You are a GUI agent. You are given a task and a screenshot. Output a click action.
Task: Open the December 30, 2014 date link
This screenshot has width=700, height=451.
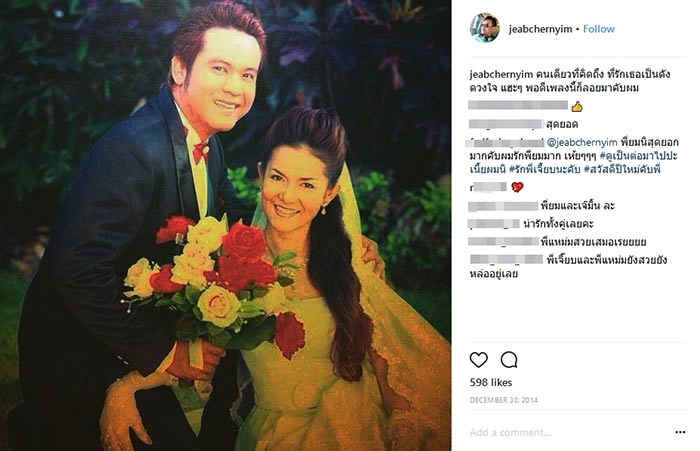503,401
